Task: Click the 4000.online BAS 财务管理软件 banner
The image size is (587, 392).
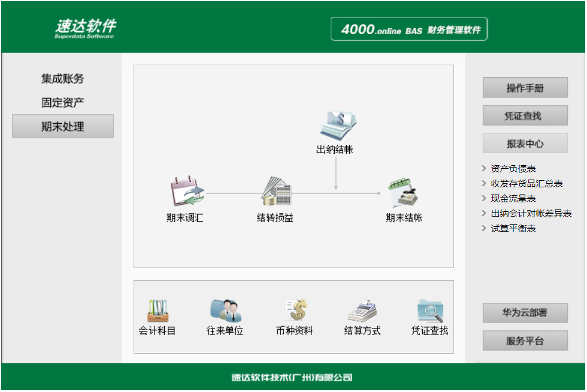Action: [409, 29]
